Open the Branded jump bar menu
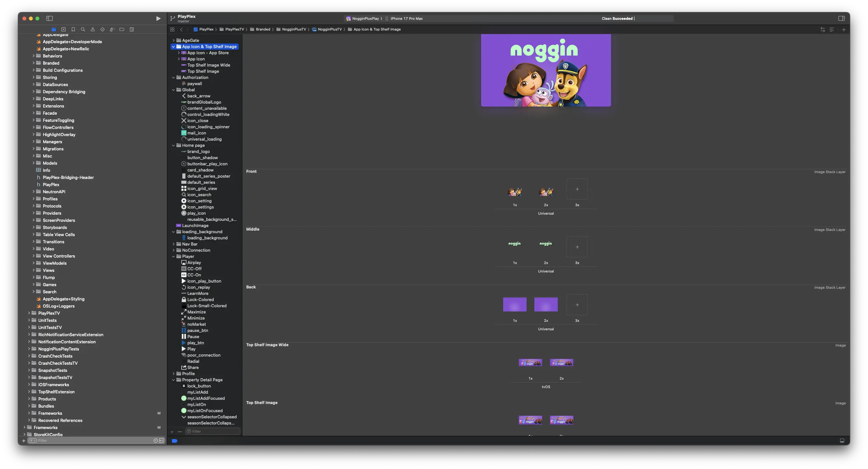 coord(262,29)
